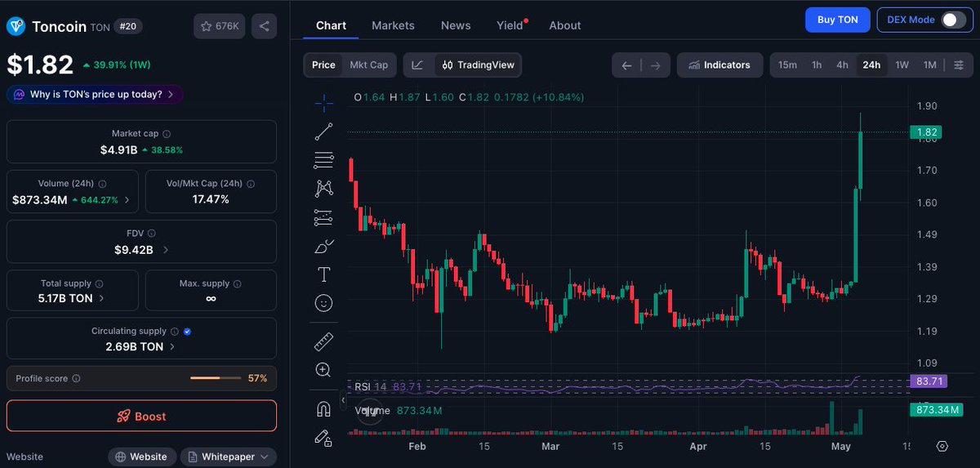This screenshot has width=980, height=468.
Task: Click the Profile score info icon
Action: tap(76, 379)
